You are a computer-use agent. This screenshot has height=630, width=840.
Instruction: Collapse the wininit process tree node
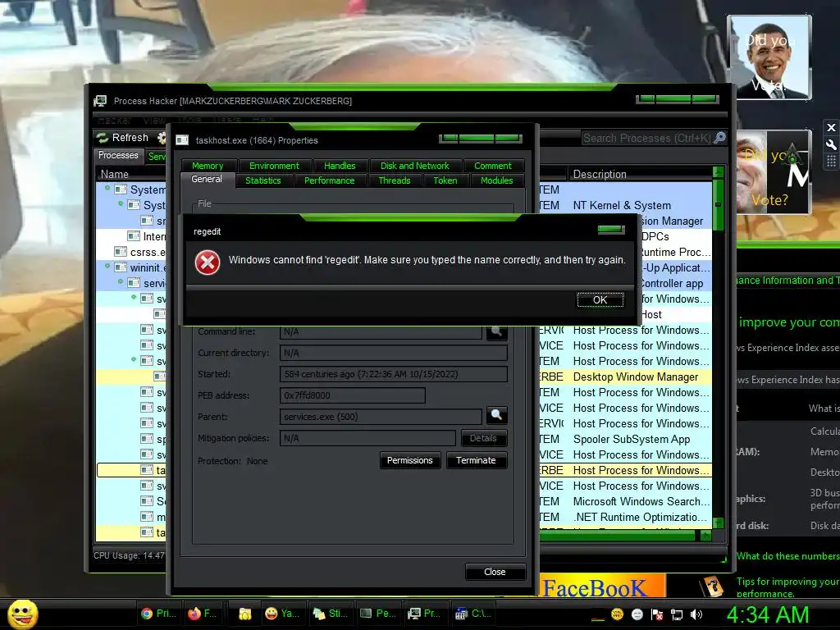pos(107,266)
